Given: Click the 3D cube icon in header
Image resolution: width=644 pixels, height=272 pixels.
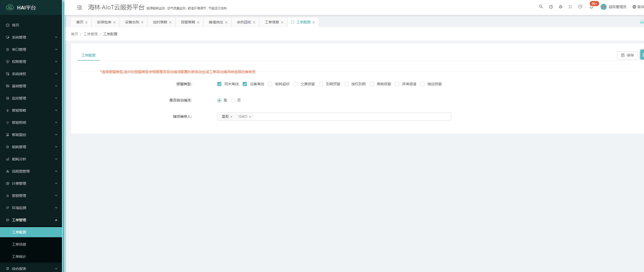Looking at the screenshot, I should [561, 7].
